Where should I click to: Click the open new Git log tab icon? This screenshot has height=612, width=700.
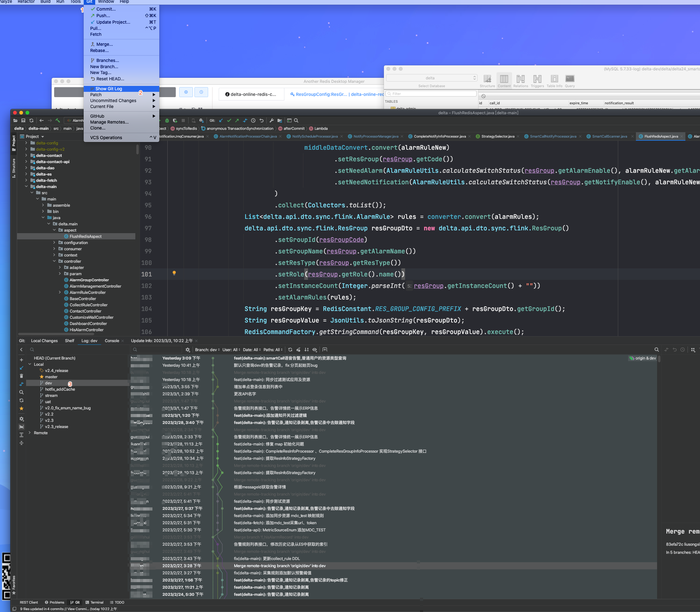[325, 350]
